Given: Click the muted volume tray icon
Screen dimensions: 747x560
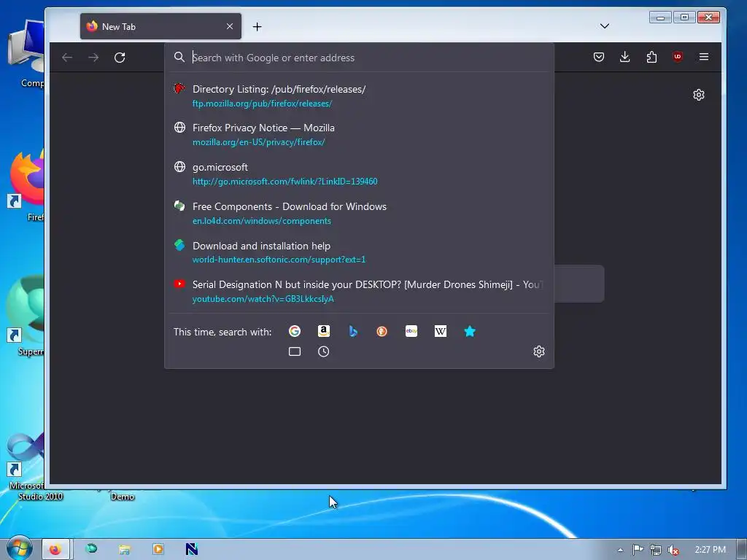Looking at the screenshot, I should click(x=673, y=550).
